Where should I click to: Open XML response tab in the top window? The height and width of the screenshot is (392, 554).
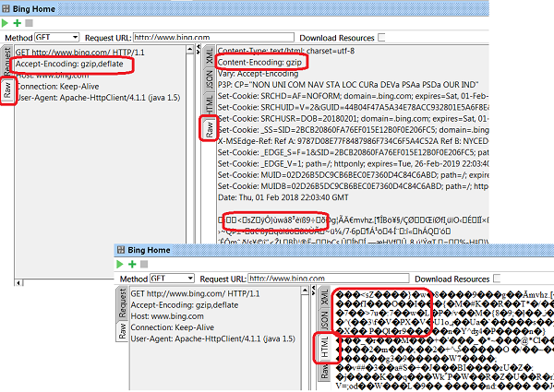210,55
